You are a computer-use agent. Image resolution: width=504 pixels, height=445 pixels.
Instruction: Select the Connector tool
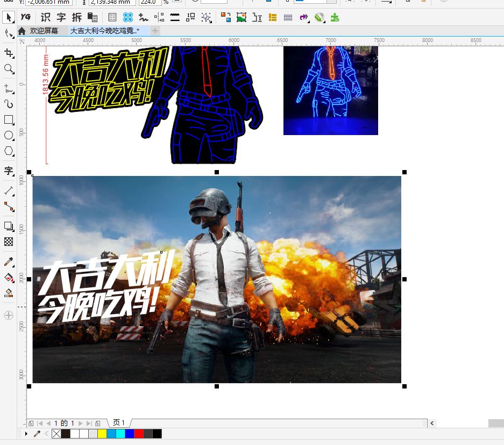point(9,207)
